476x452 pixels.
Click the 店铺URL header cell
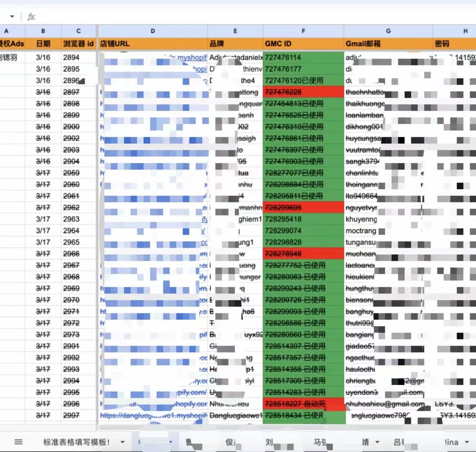point(152,44)
